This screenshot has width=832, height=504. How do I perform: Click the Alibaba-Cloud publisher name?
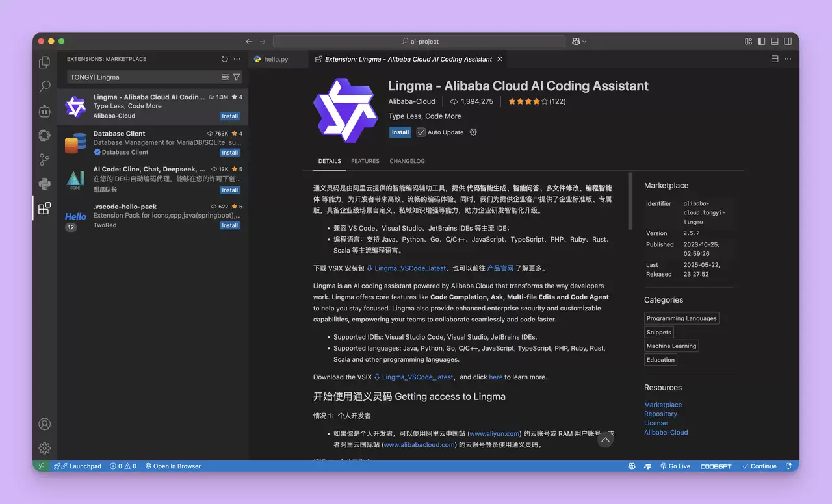[412, 102]
